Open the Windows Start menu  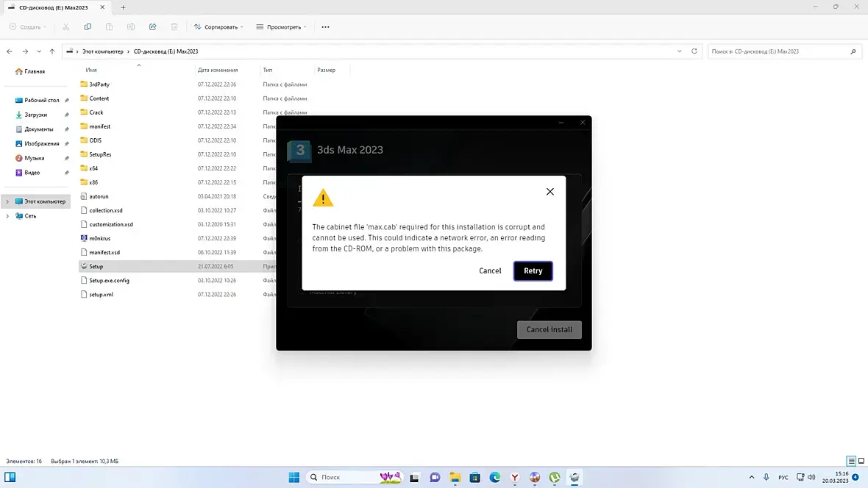(x=294, y=477)
